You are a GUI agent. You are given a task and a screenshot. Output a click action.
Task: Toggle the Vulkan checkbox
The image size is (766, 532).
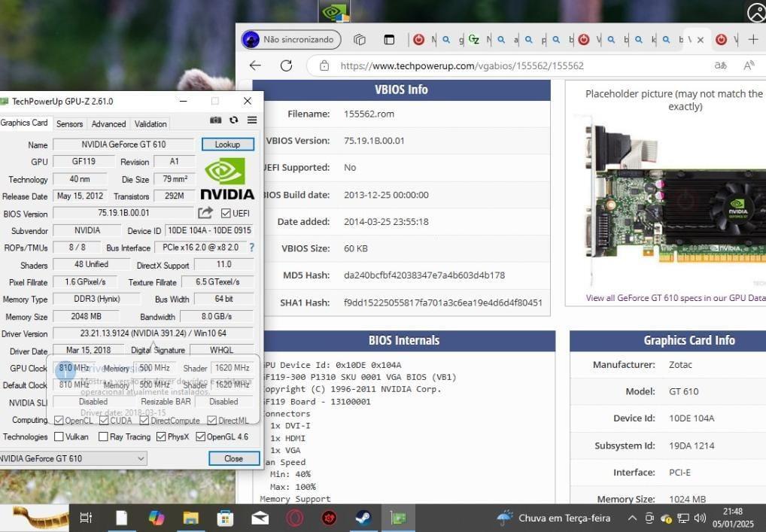click(59, 436)
